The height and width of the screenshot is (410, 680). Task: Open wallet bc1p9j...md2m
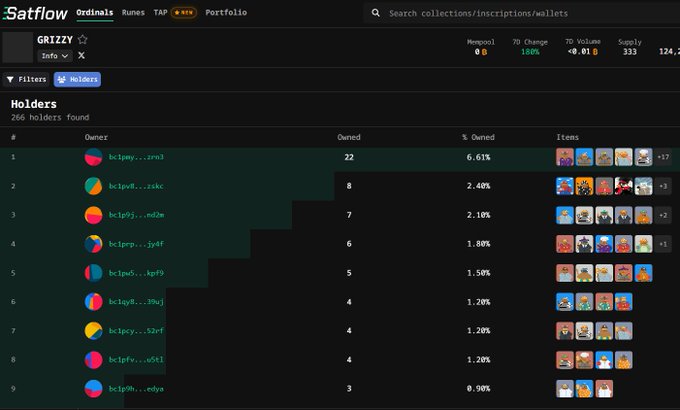136,215
